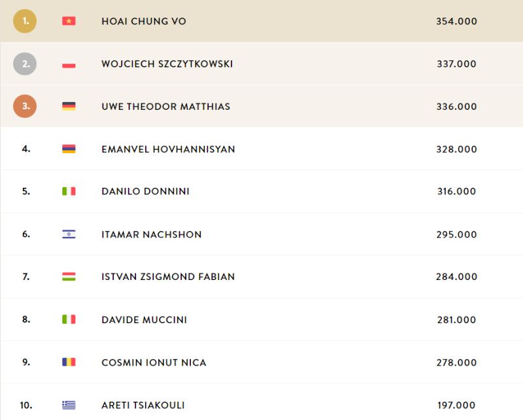
Task: Select Emanvel Hovhannisyan's name
Action: point(168,149)
